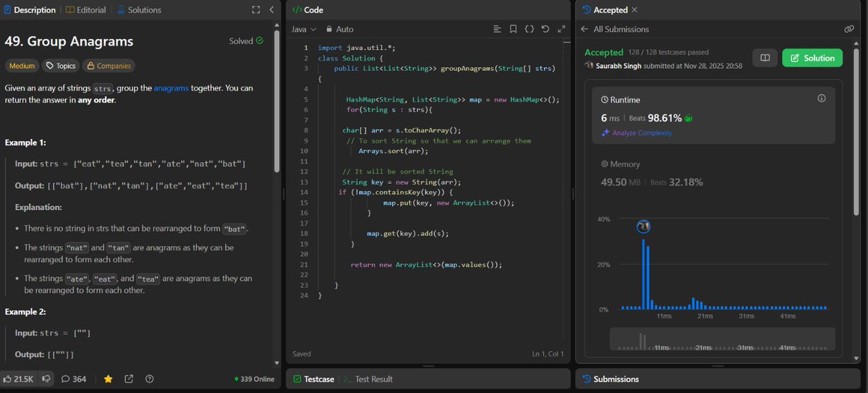Select the Accepted tab
Image resolution: width=868 pixels, height=393 pixels.
click(x=605, y=10)
